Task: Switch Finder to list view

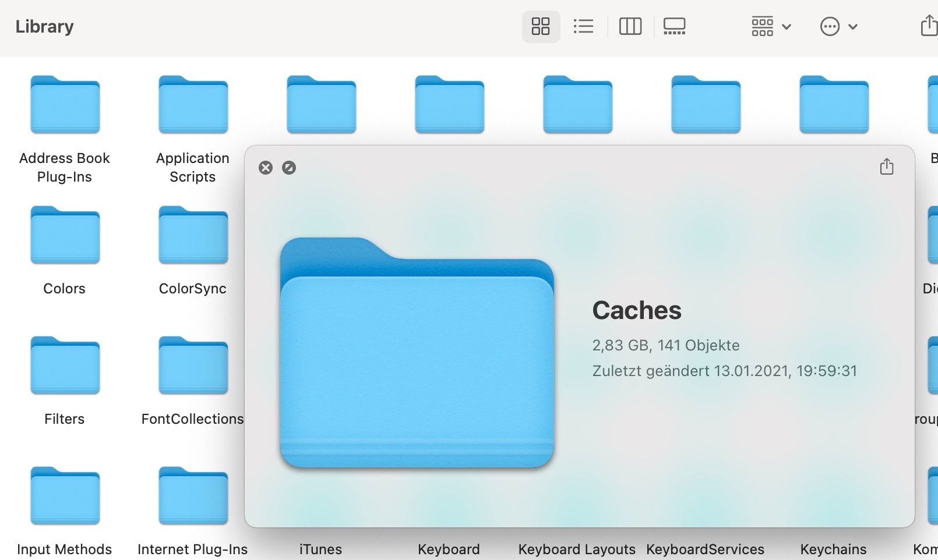Action: click(583, 26)
